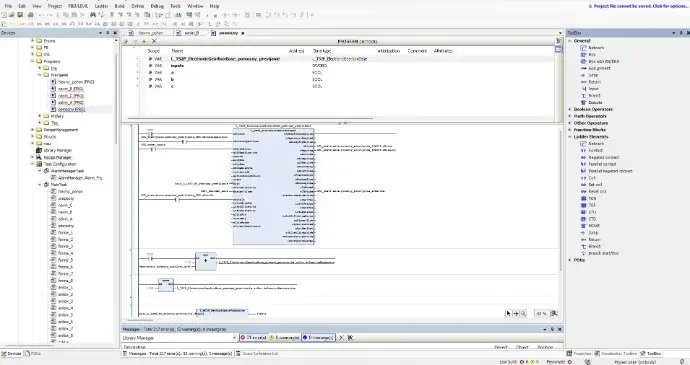Select the Network item under General in ToolBox

(592, 48)
